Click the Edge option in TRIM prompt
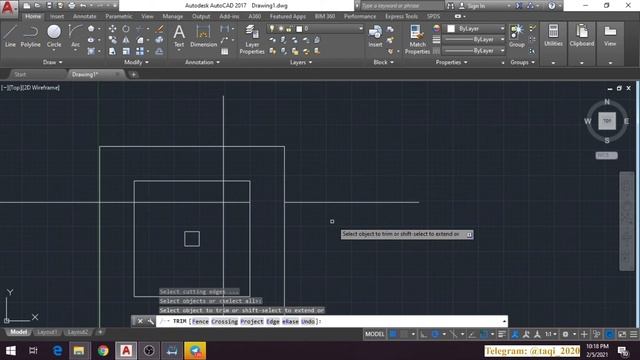This screenshot has width=640, height=360. coord(273,322)
